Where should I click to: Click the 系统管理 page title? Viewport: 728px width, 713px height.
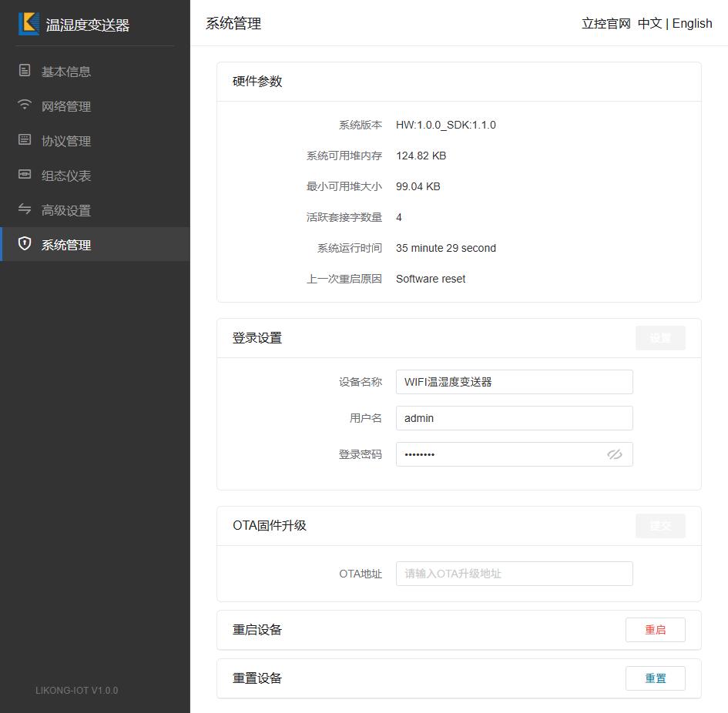click(x=233, y=23)
